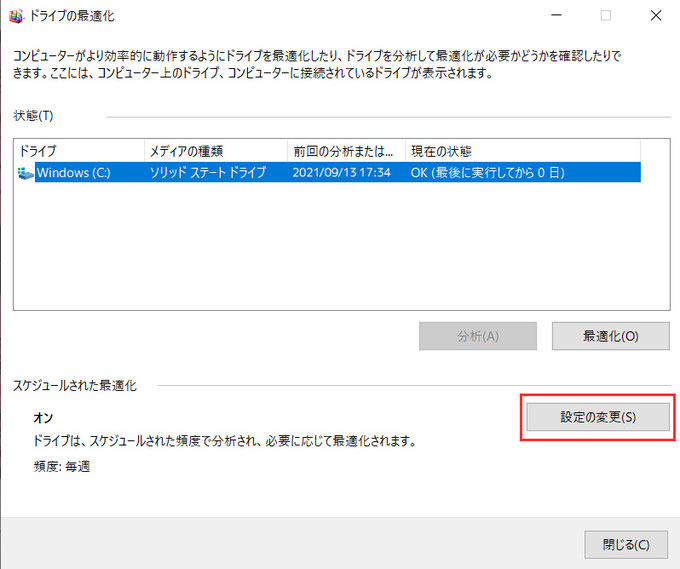Open 設定の変更(S) schedule settings
The height and width of the screenshot is (569, 680).
coord(598,417)
